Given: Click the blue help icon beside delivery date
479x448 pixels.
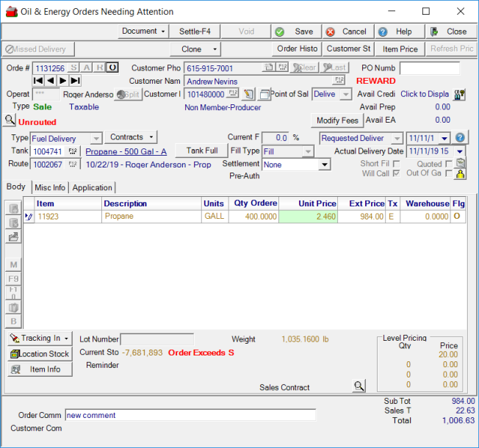Looking at the screenshot, I should coord(461,138).
